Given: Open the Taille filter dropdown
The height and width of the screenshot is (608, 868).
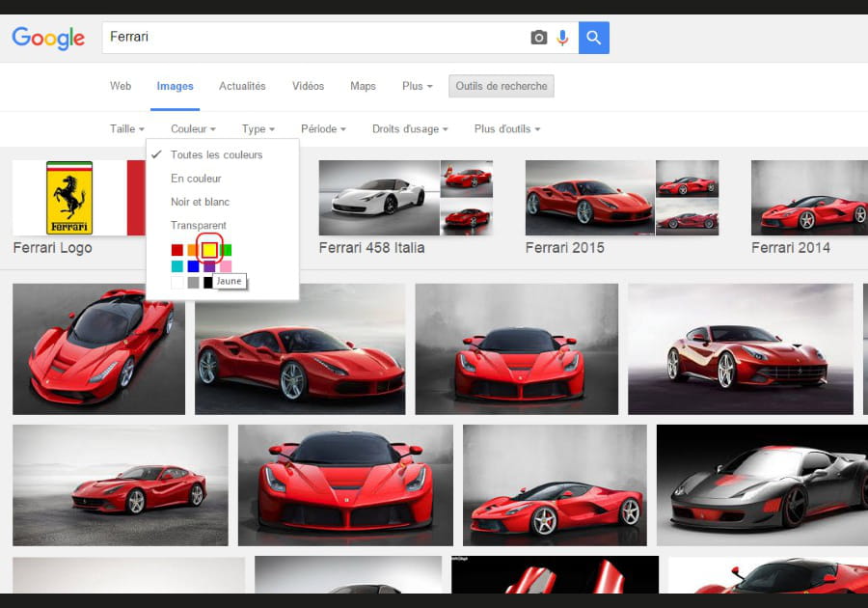Looking at the screenshot, I should point(126,129).
